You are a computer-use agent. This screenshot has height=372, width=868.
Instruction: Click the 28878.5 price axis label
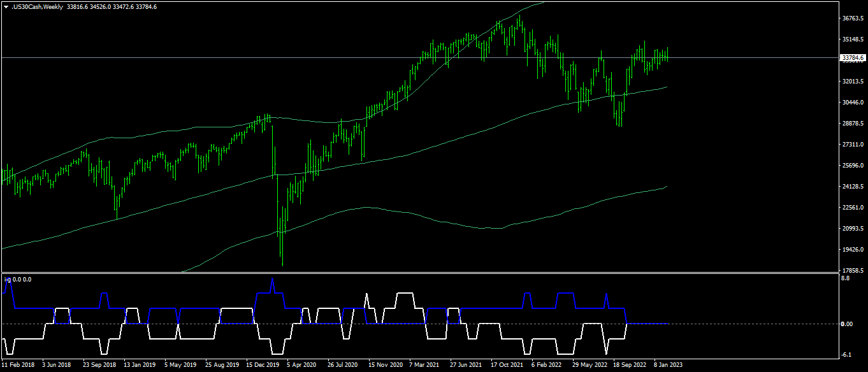click(x=852, y=124)
